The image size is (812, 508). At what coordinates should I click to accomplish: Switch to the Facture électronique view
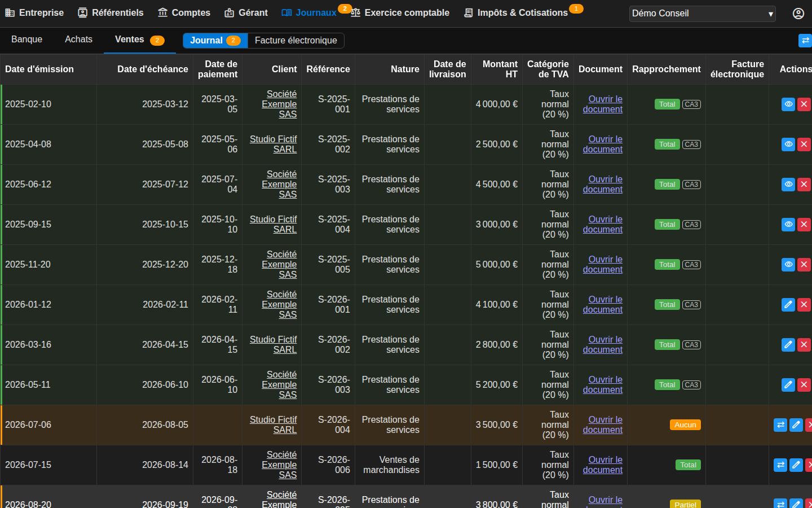coord(296,41)
